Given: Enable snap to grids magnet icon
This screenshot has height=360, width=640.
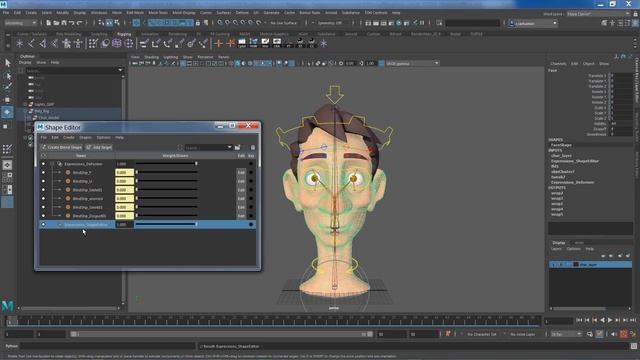Looking at the screenshot, I should point(220,23).
